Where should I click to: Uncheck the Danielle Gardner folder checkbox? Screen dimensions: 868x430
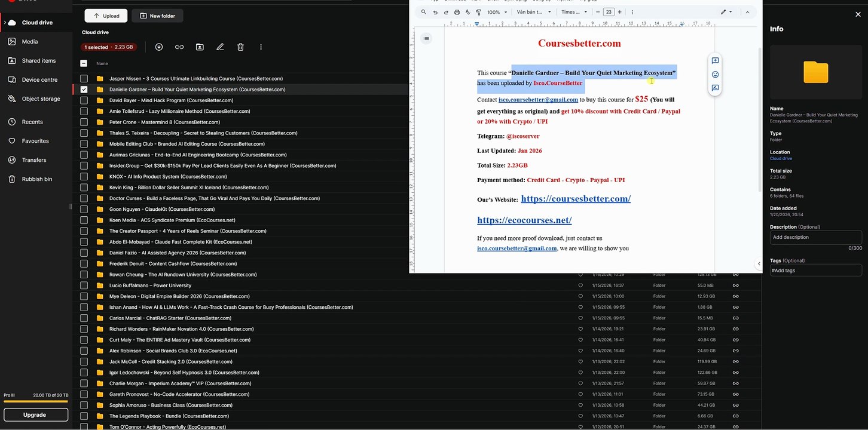click(x=84, y=90)
